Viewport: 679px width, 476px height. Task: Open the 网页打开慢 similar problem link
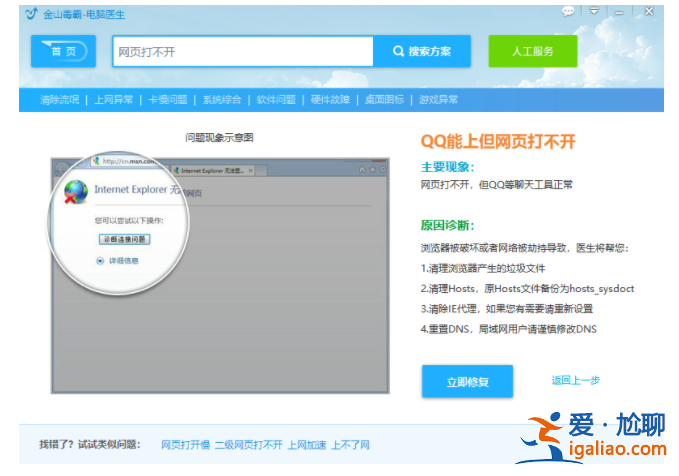tap(185, 445)
